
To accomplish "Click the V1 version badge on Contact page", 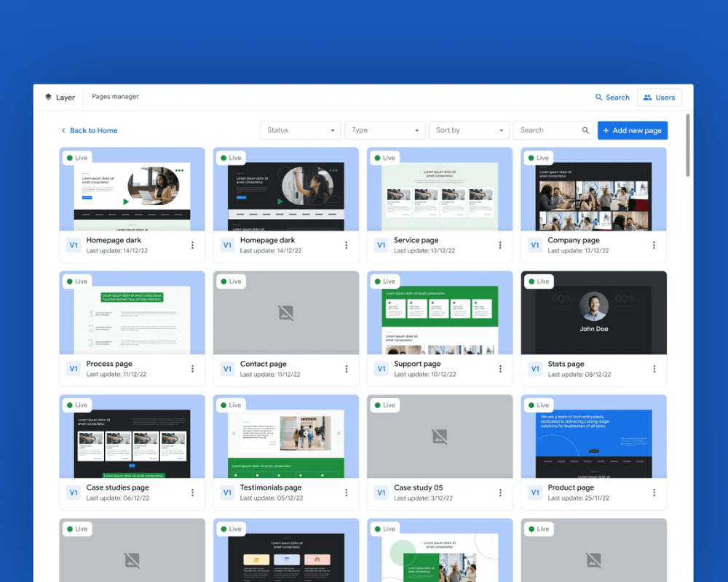I will coord(227,369).
